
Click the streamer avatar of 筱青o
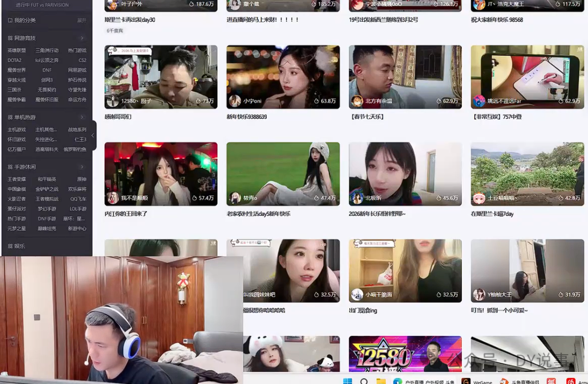click(235, 198)
